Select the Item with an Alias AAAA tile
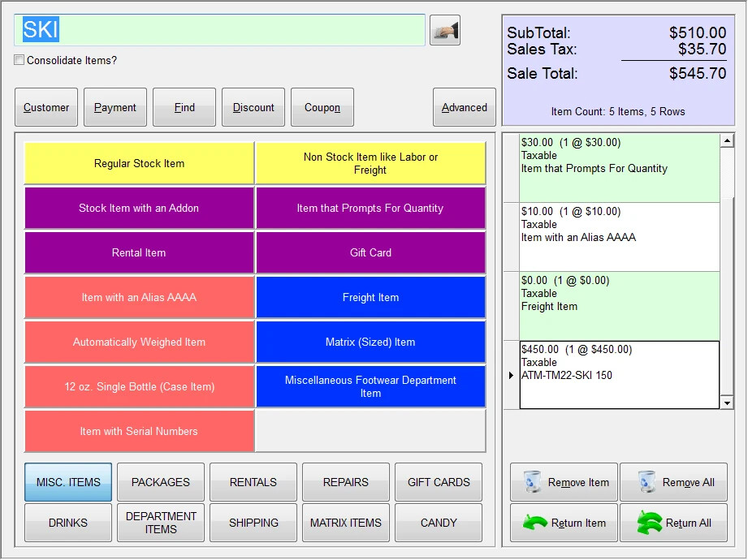This screenshot has width=748, height=560. tap(140, 297)
